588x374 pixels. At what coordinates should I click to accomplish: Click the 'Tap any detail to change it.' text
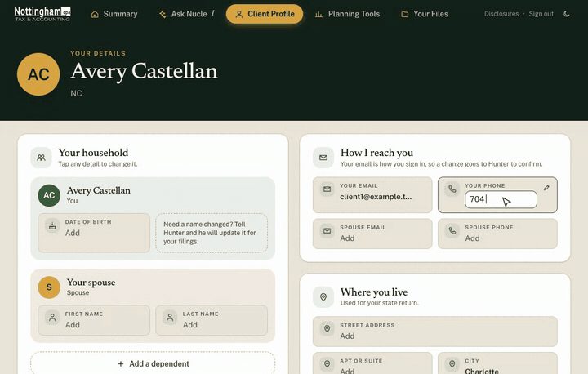pyautogui.click(x=98, y=164)
